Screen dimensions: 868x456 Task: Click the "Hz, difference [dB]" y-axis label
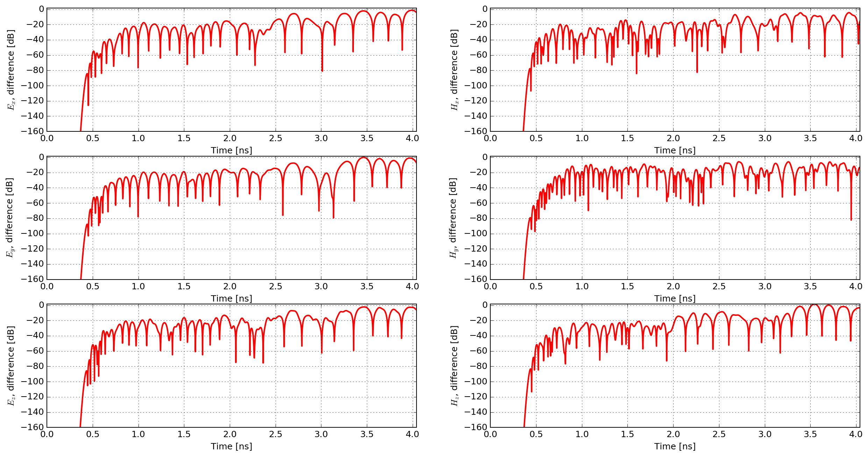point(455,366)
